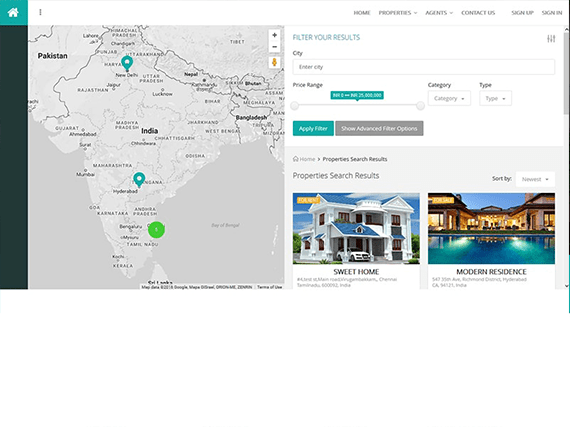Open the Agents menu

[x=439, y=13]
